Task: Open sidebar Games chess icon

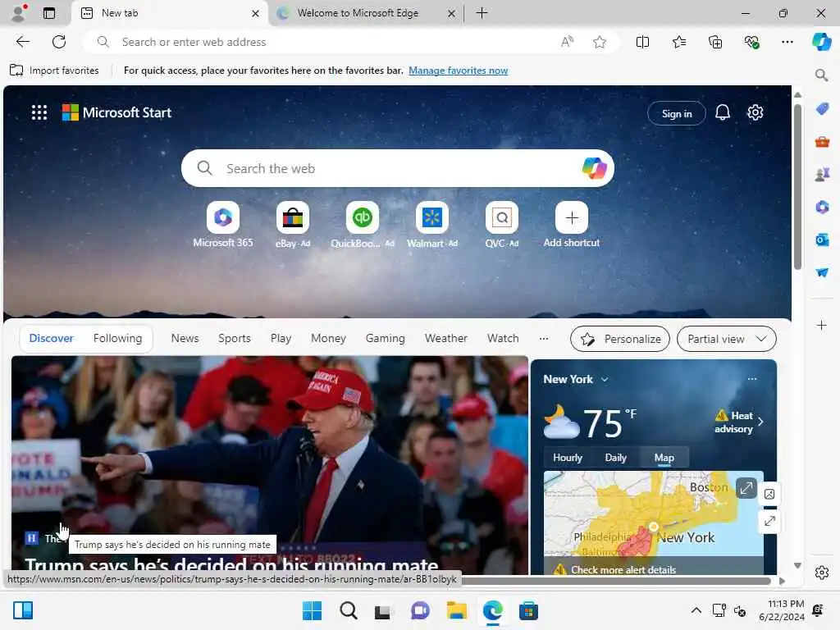Action: [822, 174]
